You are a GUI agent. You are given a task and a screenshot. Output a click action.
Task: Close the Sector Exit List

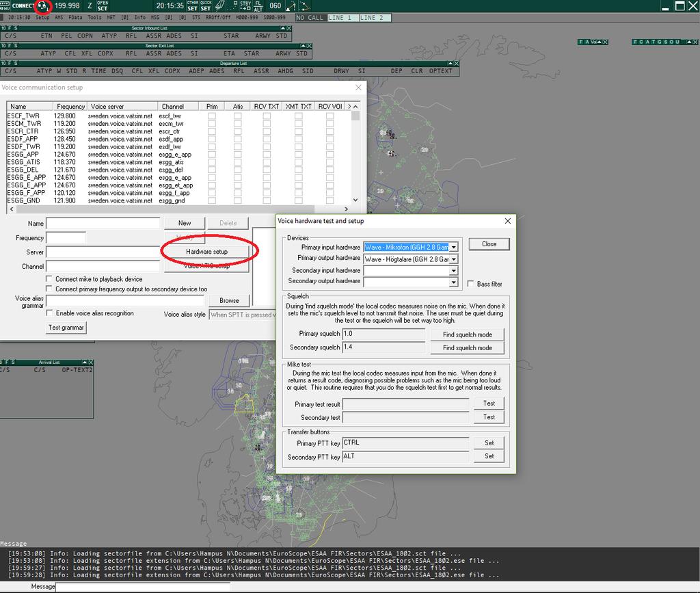(x=310, y=46)
